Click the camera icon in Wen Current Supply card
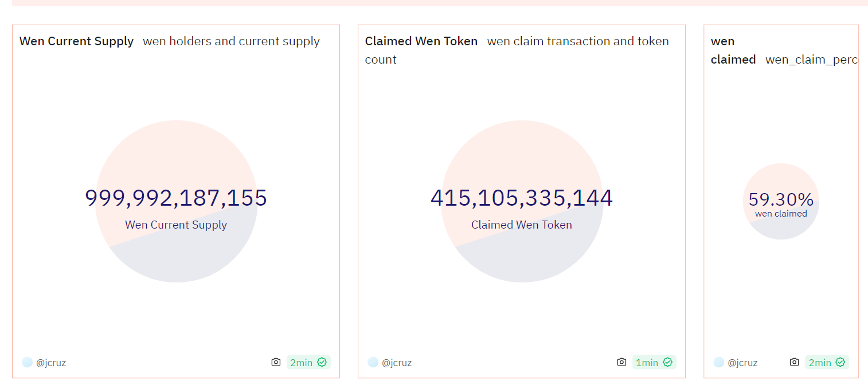Screen dimensions: 868x381 (x=276, y=362)
